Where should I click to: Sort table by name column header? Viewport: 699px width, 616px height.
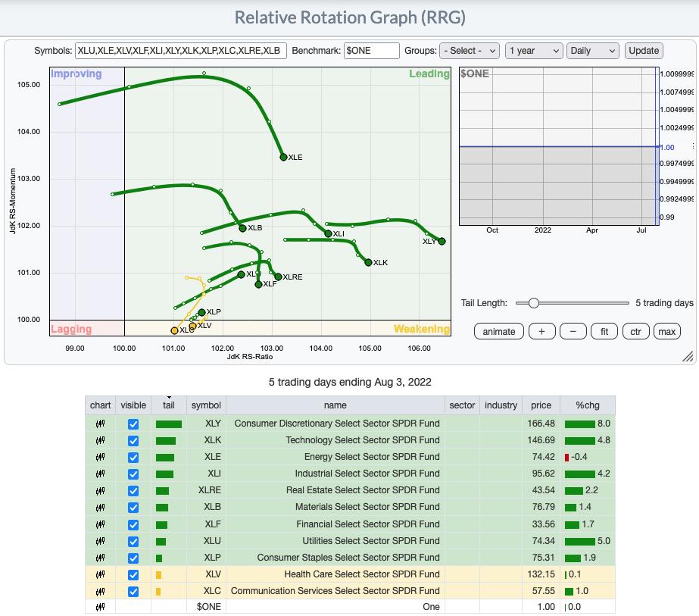[x=335, y=405]
